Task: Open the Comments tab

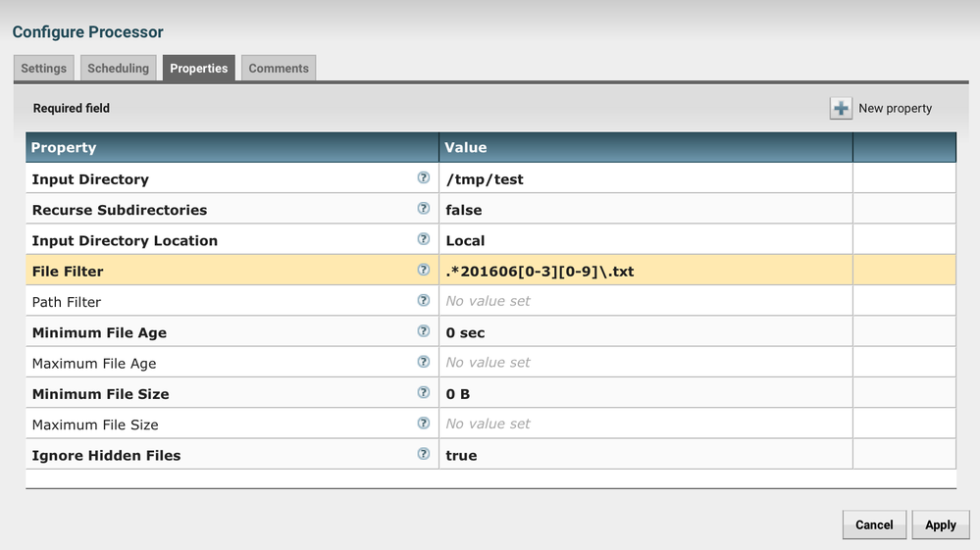Action: click(x=279, y=68)
